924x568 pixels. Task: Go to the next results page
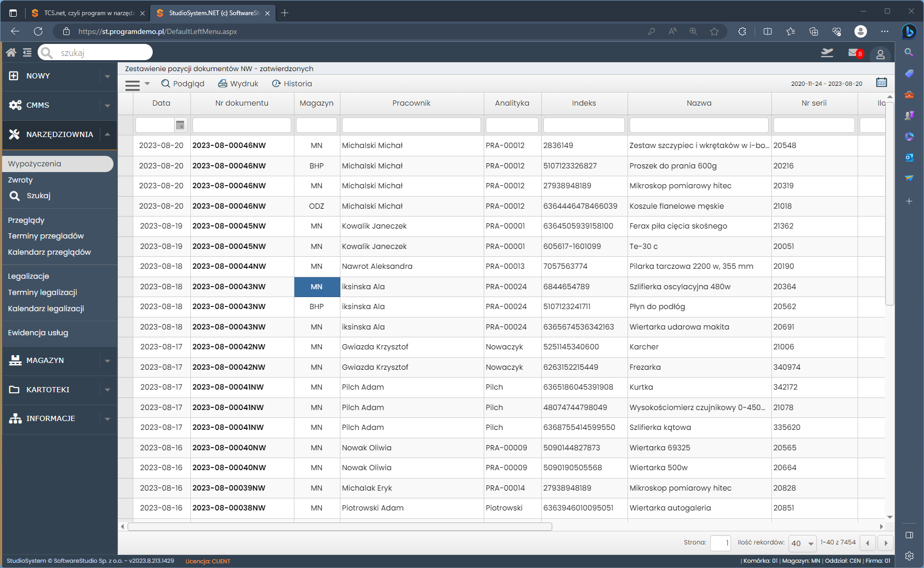click(x=885, y=543)
